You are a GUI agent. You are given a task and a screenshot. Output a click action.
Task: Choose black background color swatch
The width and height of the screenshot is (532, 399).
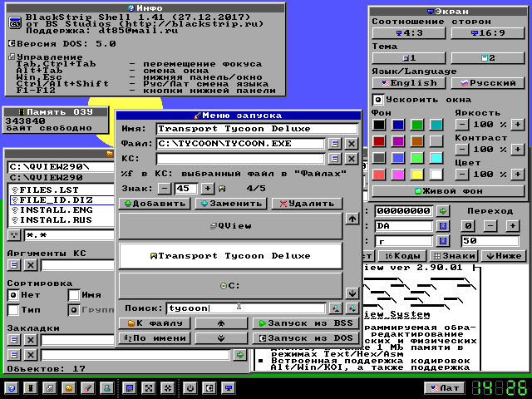(379, 125)
